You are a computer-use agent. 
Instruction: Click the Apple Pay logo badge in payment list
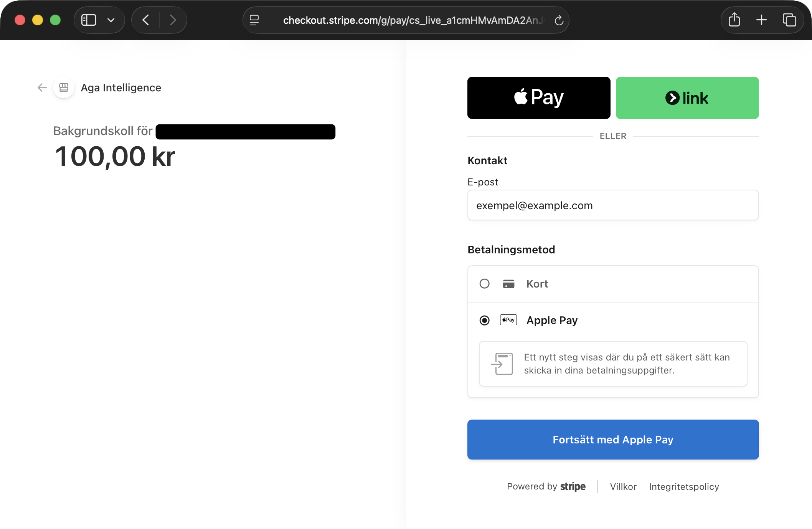(x=508, y=320)
